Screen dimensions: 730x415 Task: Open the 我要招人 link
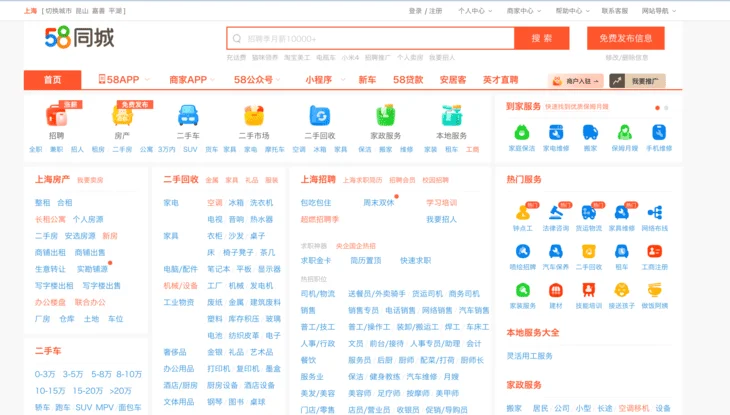tap(441, 219)
